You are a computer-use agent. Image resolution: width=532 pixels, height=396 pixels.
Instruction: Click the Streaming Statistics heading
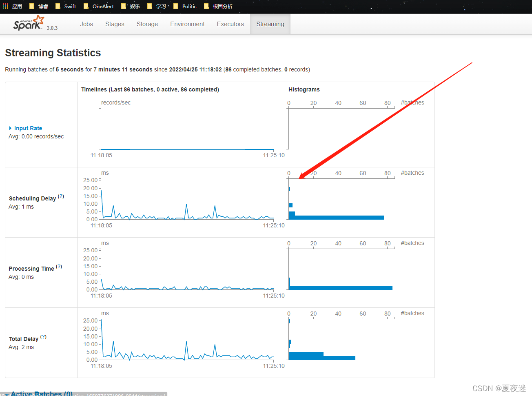click(x=53, y=53)
